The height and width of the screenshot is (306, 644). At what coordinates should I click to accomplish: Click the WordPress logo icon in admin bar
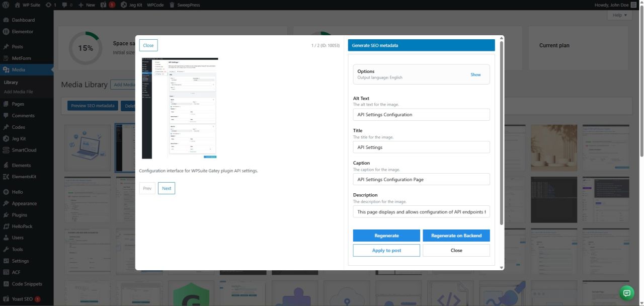tap(6, 5)
